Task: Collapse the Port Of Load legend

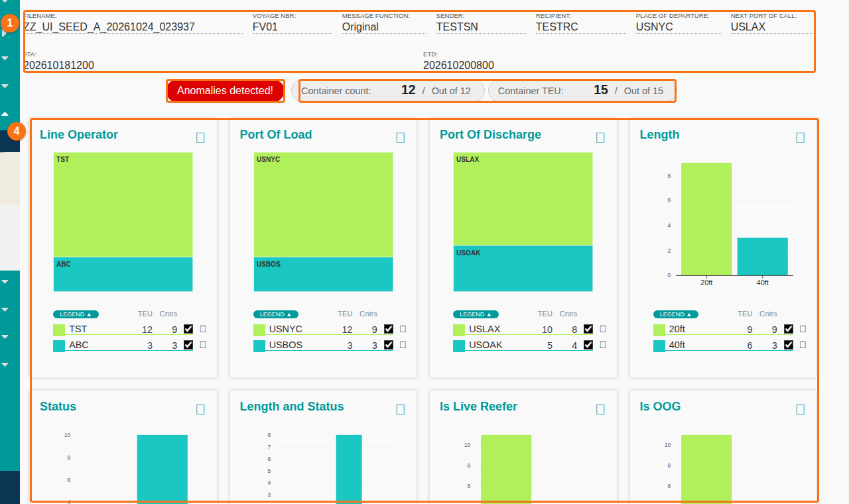Action: pos(276,314)
